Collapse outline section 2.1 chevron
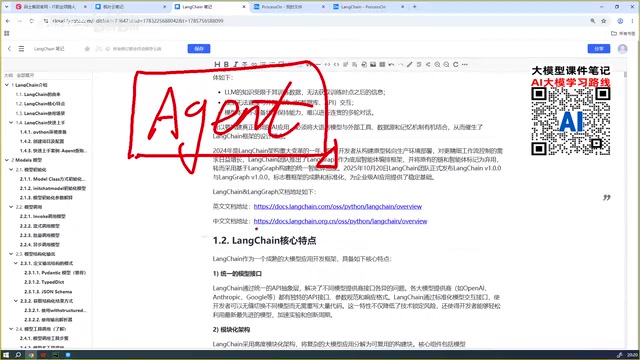Viewport: 640px width, 360px height. click(x=11, y=169)
